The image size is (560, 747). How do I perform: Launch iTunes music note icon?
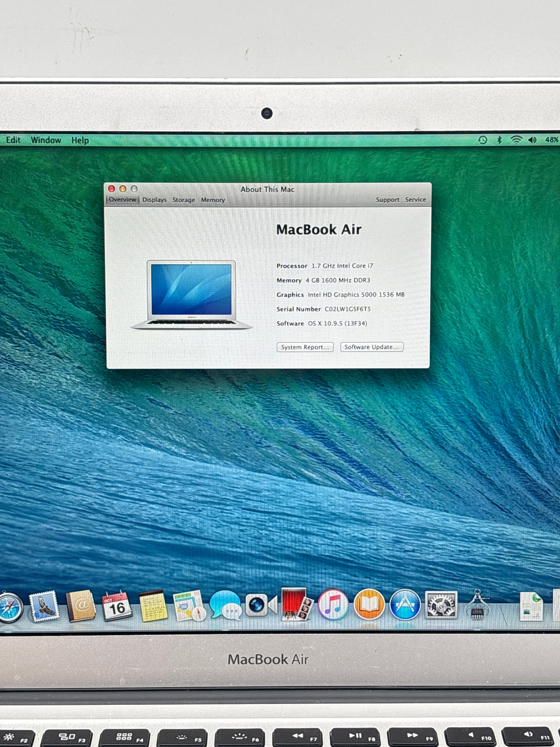tap(333, 605)
